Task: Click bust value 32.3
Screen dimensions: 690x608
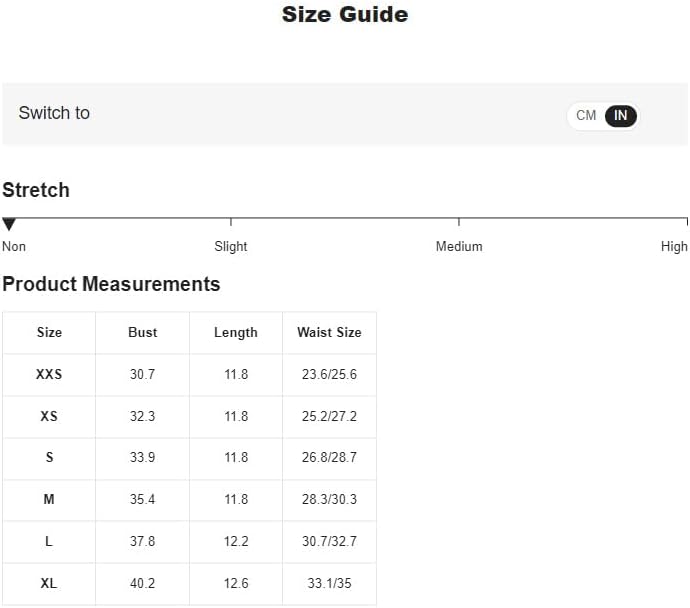Action: 142,416
